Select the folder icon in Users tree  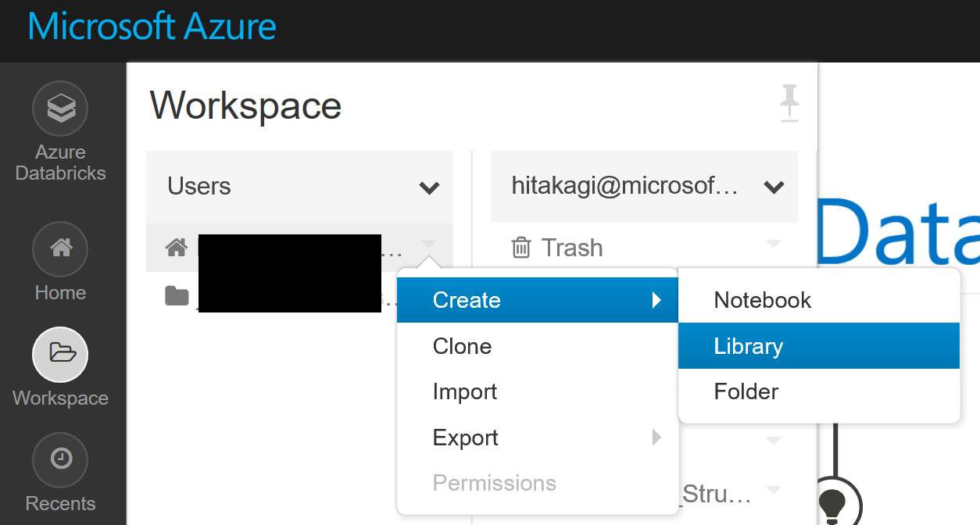[177, 296]
